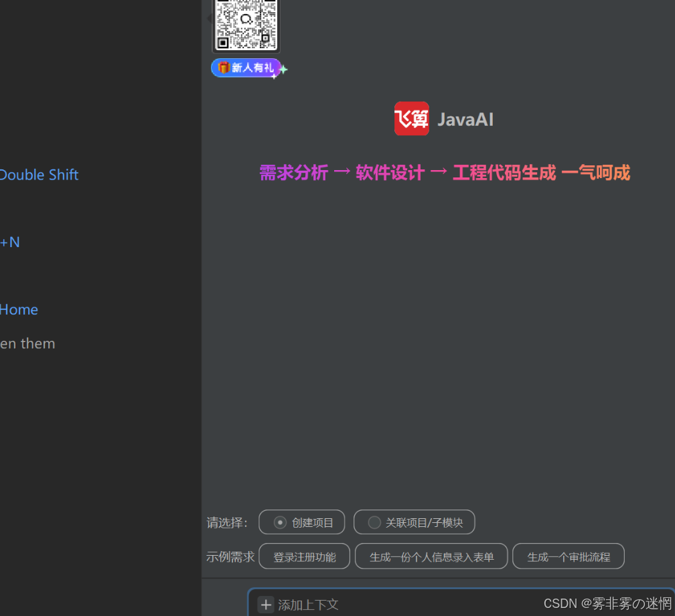This screenshot has width=675, height=616.
Task: Click the QR code image
Action: point(246,25)
